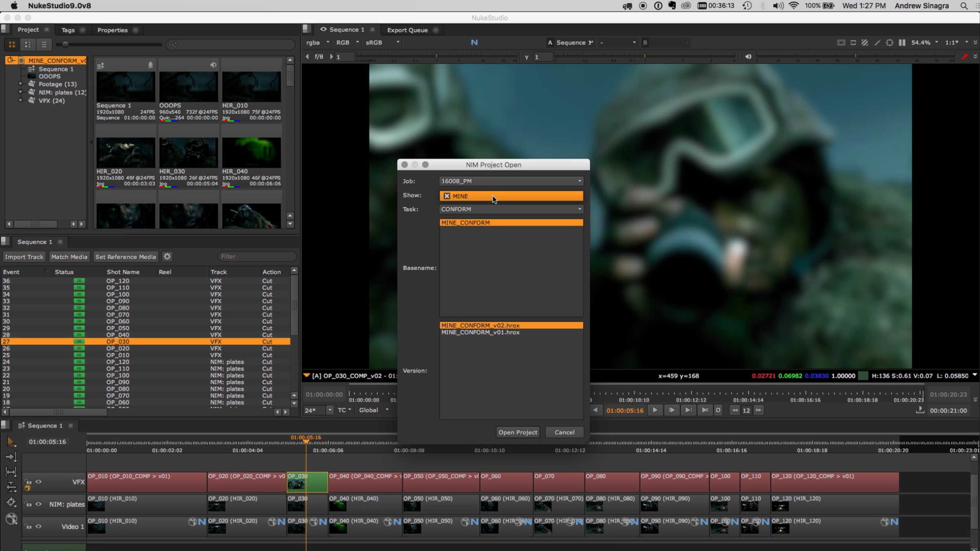Select the Slip Clip tool with bracketed arrows
This screenshot has width=980, height=551.
[x=11, y=472]
